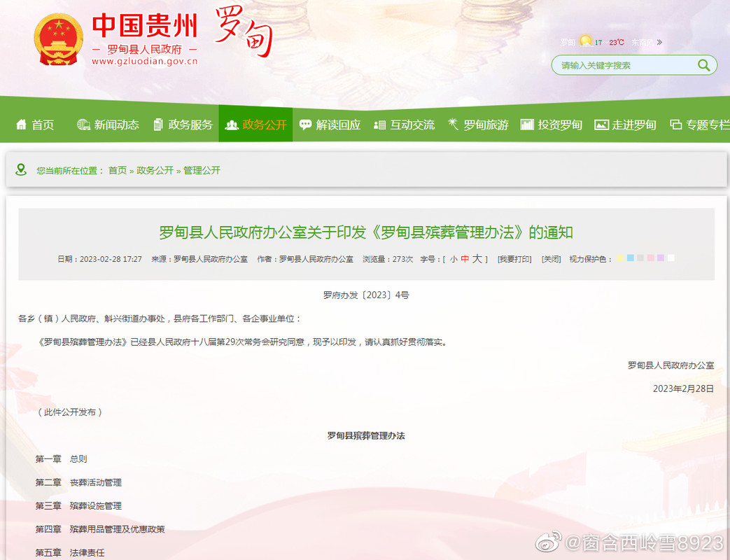Click the 第三章 殡葬设施管理 chapter line
This screenshot has width=730, height=560.
click(78, 506)
